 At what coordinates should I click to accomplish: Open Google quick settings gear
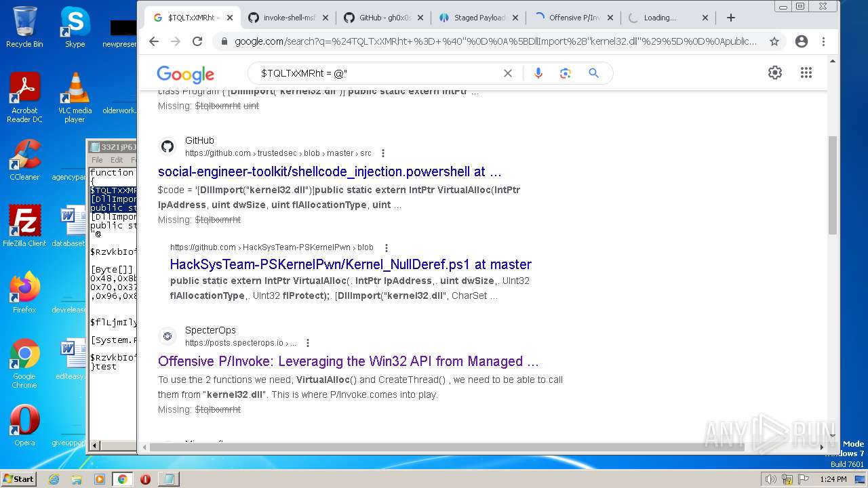775,73
